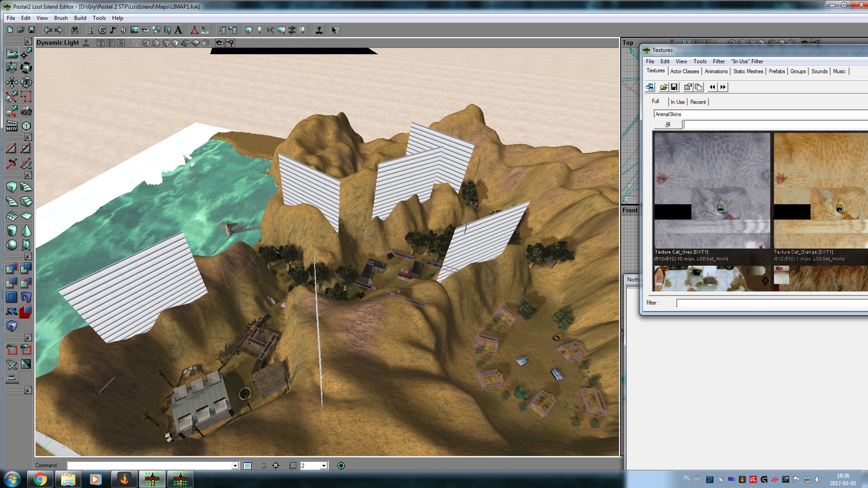
Task: Open Search for Actors binoculars icon
Action: click(75, 30)
